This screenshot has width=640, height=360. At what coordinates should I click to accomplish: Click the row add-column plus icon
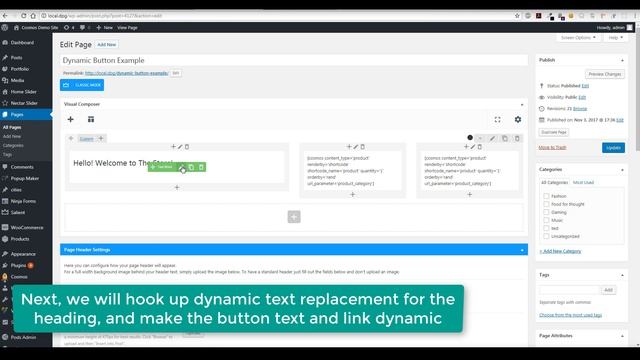[x=101, y=138]
